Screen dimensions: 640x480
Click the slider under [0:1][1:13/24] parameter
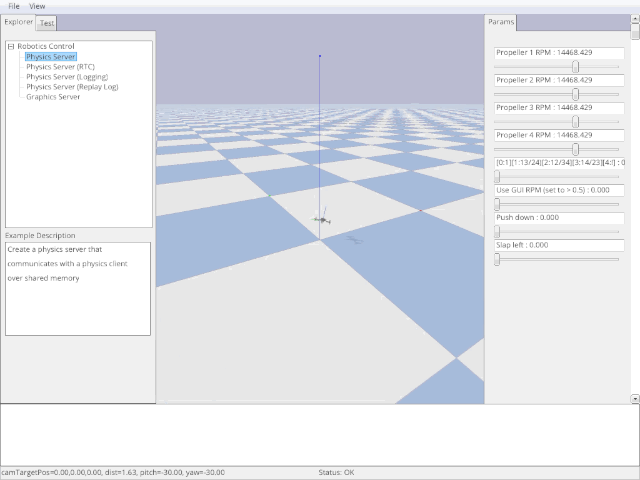pos(497,177)
